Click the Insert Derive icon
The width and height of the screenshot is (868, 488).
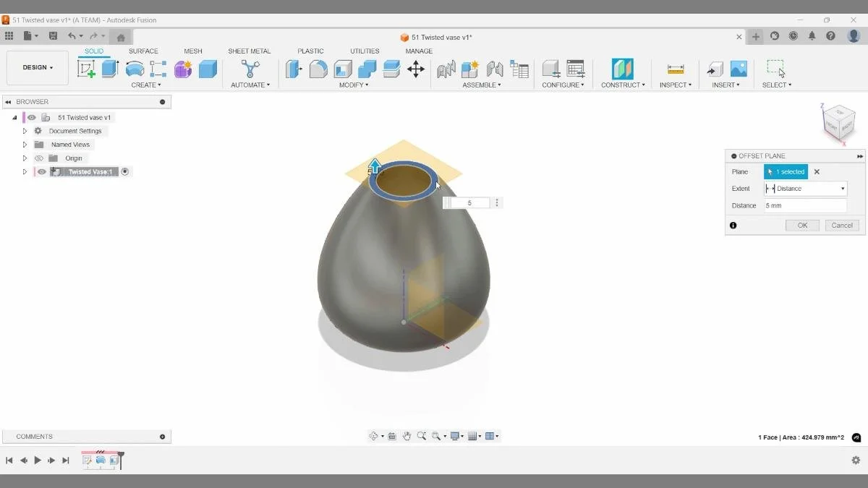[715, 69]
